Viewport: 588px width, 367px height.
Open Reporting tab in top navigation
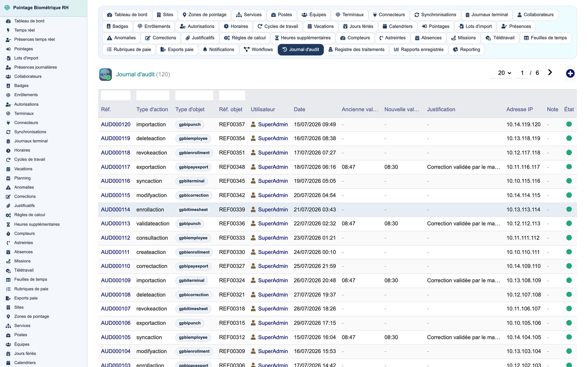466,50
